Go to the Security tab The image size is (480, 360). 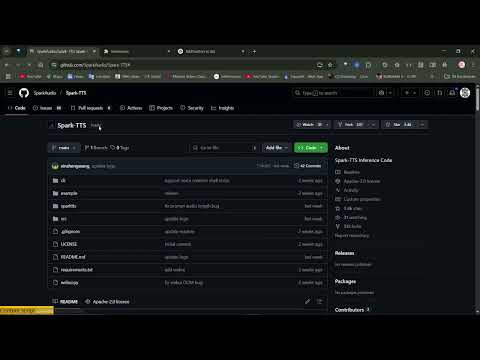192,108
